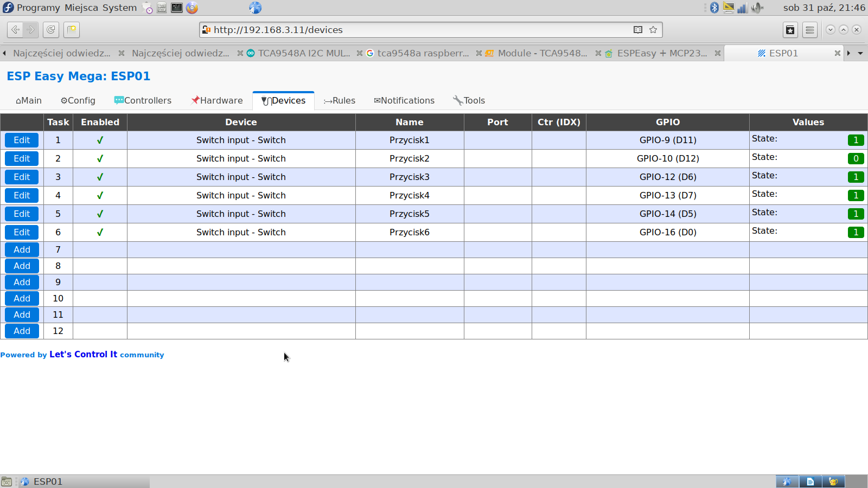The height and width of the screenshot is (488, 868).
Task: Switch to the Config tab
Action: point(78,100)
